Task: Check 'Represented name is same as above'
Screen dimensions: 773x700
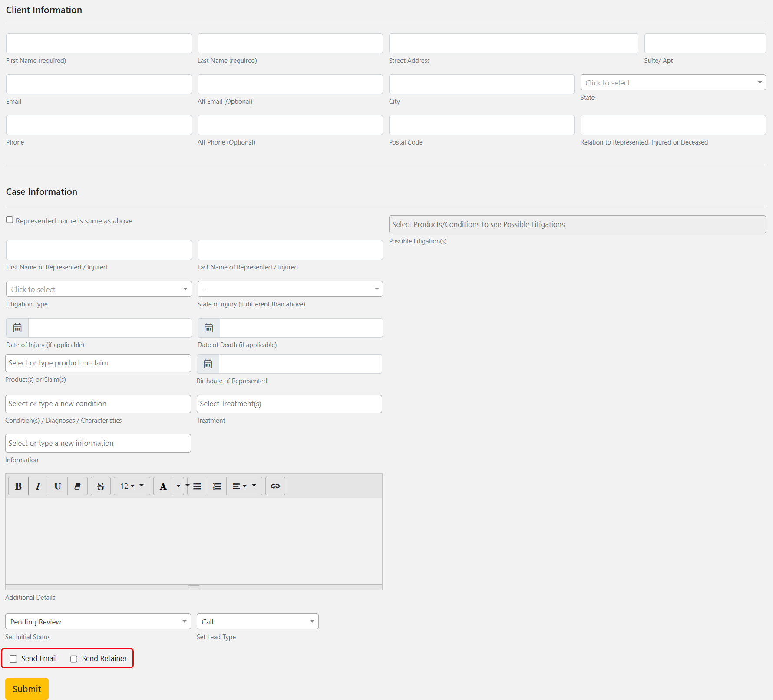Action: click(x=10, y=220)
